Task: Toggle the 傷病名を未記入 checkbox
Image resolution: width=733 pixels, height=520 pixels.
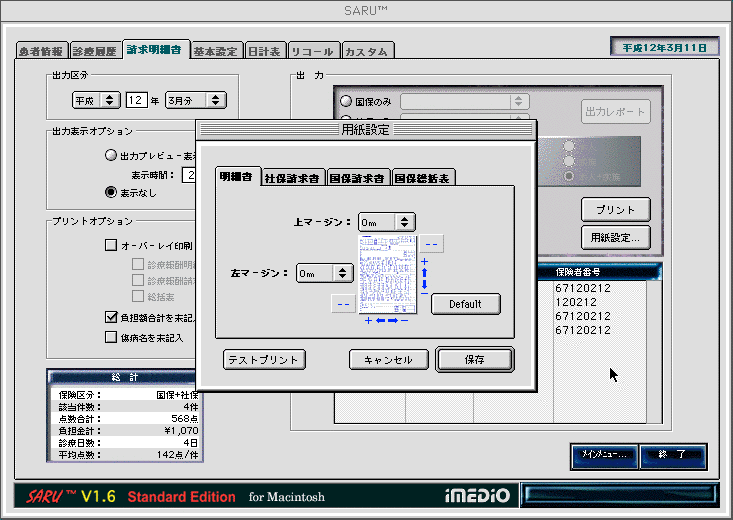Action: [111, 337]
